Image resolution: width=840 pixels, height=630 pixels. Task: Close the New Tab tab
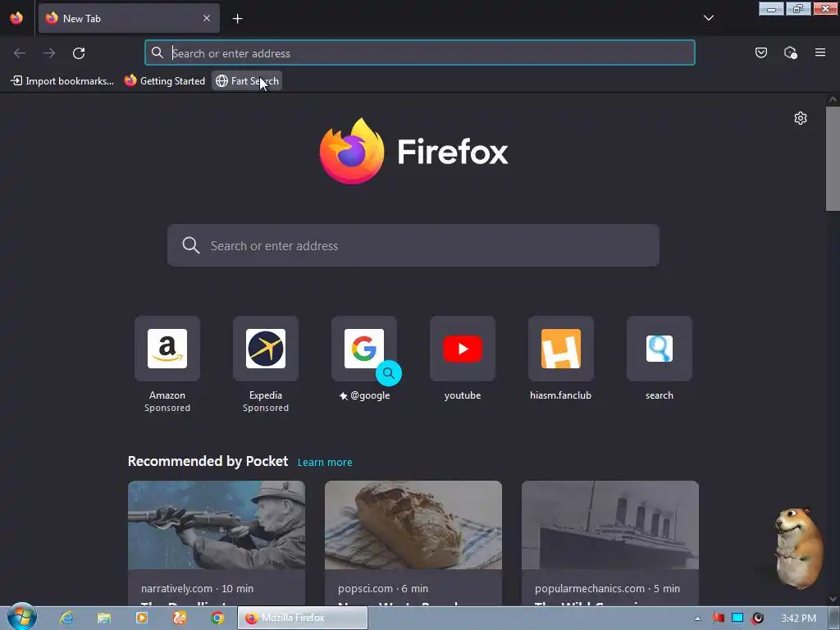[207, 18]
